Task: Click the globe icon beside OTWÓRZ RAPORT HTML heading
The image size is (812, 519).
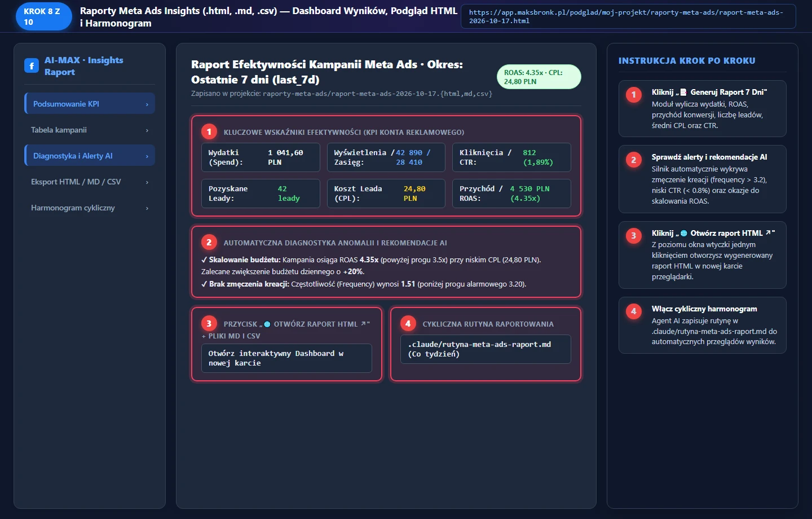Action: (x=267, y=324)
